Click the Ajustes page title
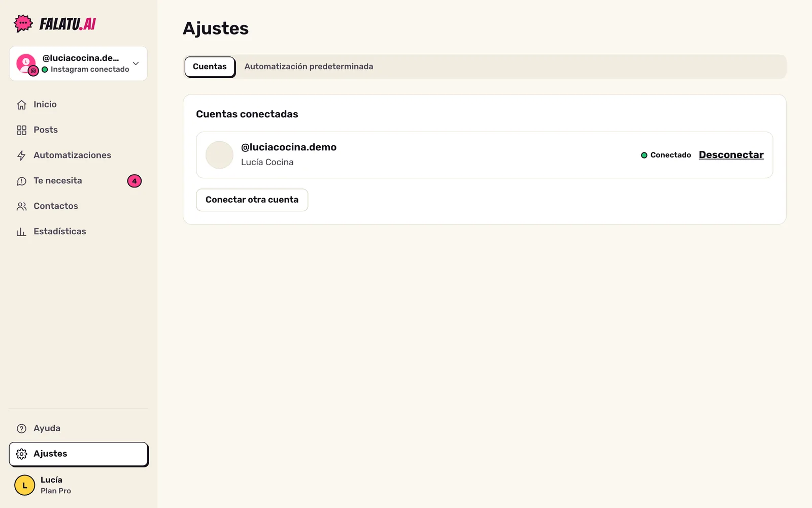Viewport: 812px width, 508px height. point(216,28)
